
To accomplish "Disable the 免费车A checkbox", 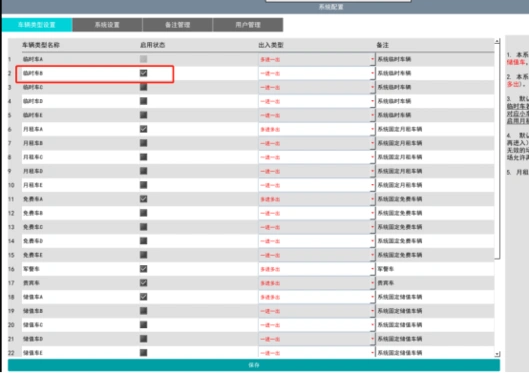I will [144, 199].
